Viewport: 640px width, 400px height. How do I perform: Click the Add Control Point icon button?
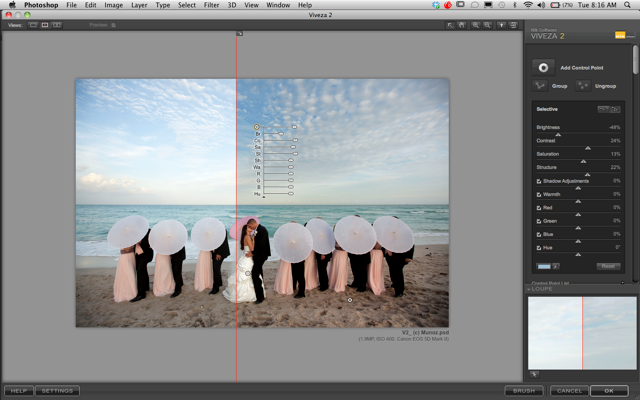[543, 68]
